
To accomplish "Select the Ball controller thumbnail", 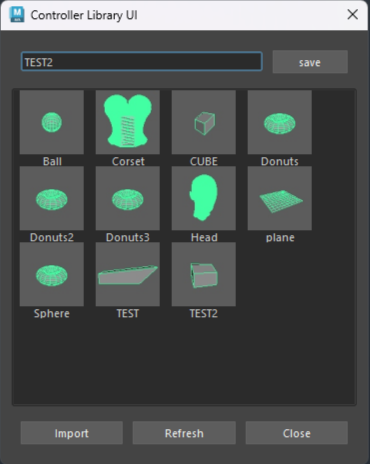I will point(52,122).
